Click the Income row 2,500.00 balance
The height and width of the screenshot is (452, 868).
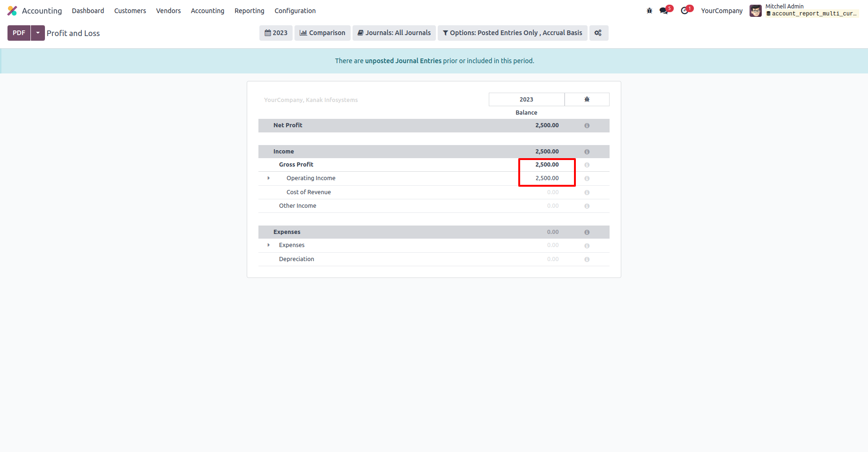(x=547, y=152)
